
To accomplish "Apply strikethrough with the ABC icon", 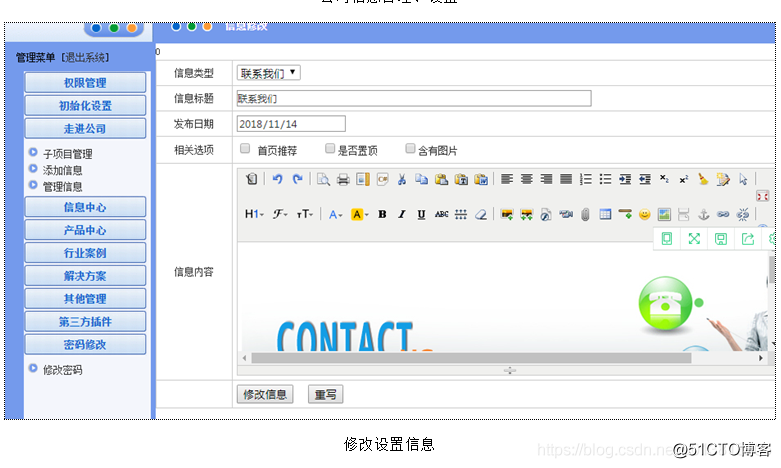I will [x=441, y=215].
